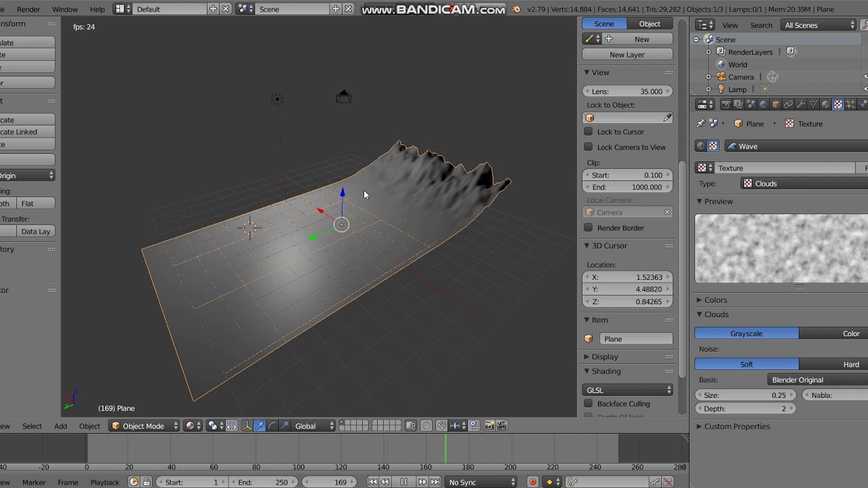Open the Constraints properties tab chain icon

click(788, 104)
